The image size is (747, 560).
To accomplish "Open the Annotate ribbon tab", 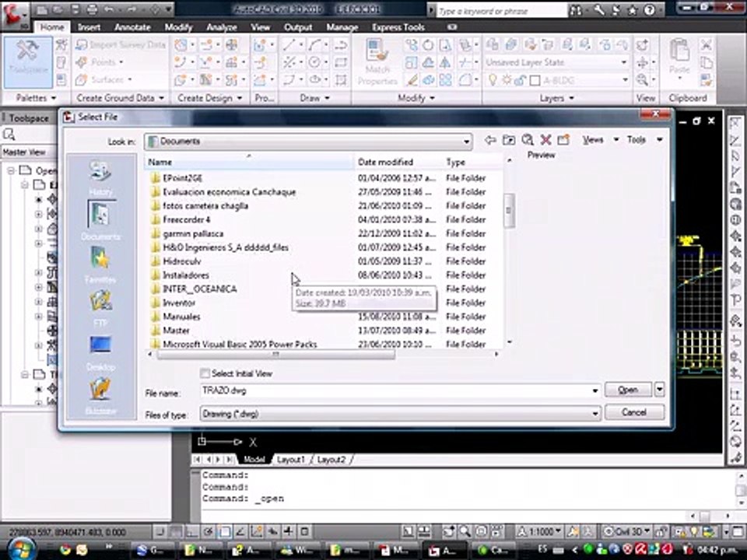I will coord(132,27).
